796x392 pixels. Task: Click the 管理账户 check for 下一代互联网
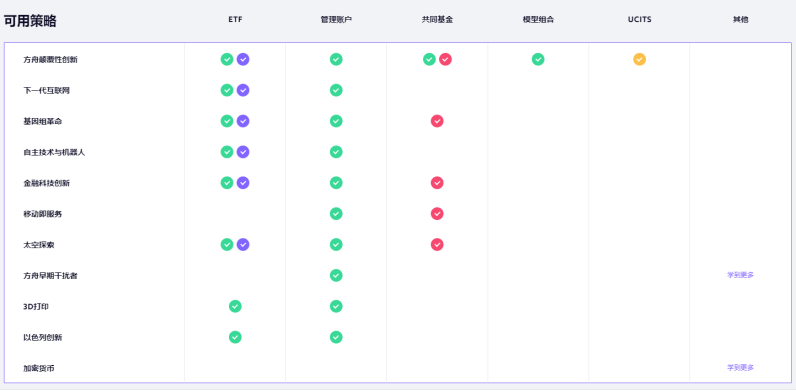(x=336, y=90)
